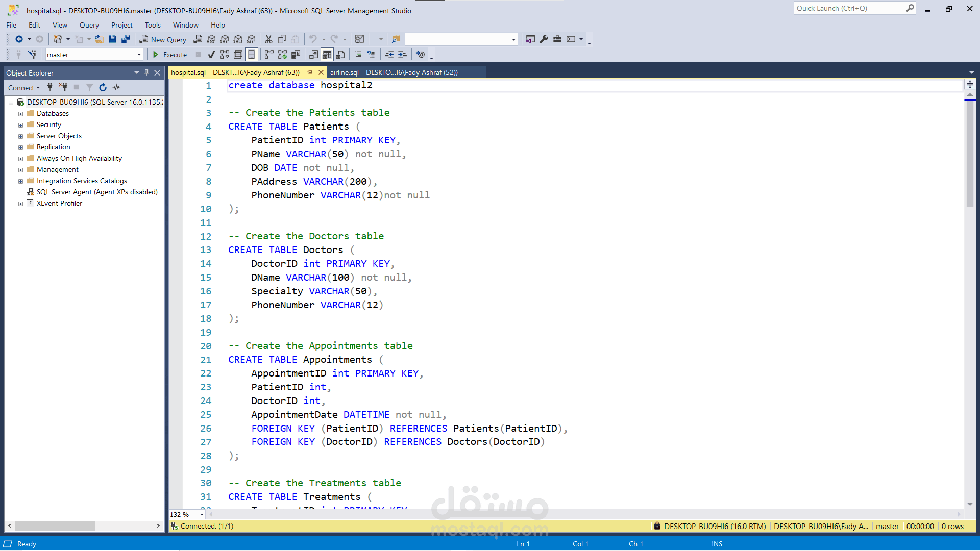
Task: Click the Disconnect icon in Object Explorer
Action: pyautogui.click(x=63, y=87)
